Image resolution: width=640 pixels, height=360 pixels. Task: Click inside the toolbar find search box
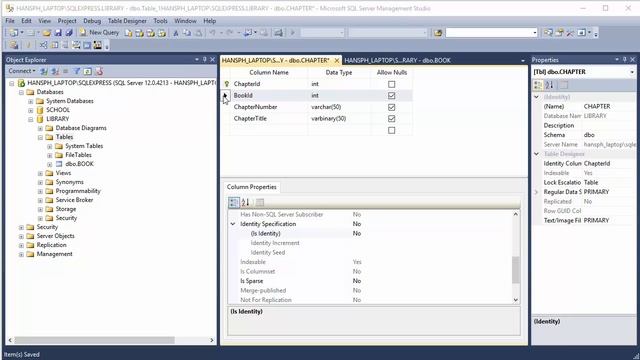(488, 33)
